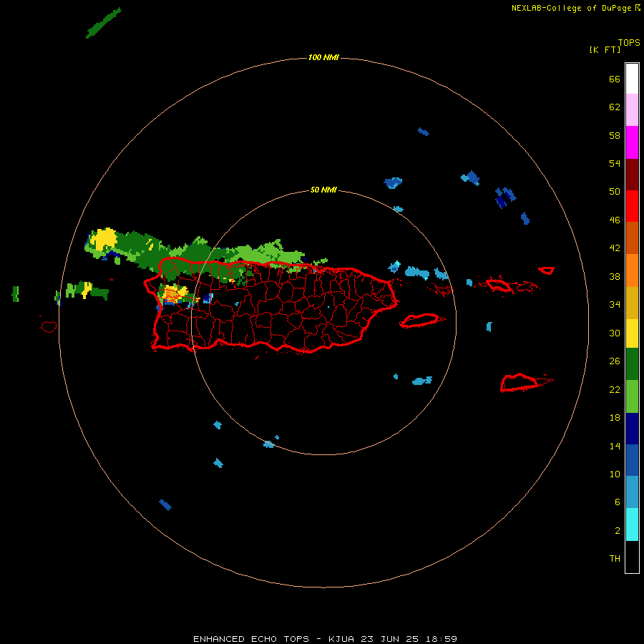Click the TOPS legend title
This screenshot has height=644, width=644.
(629, 42)
